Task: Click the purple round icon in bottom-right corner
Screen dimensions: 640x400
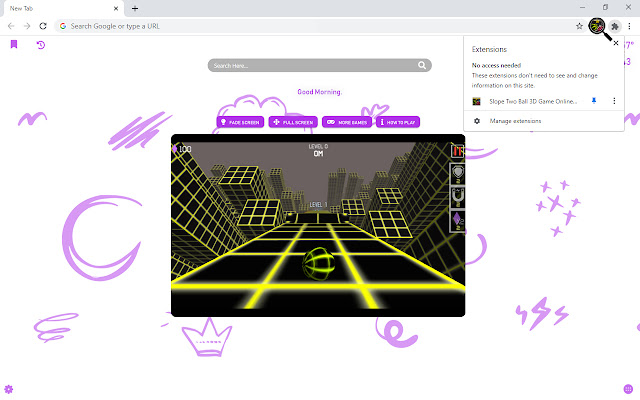Action: (x=628, y=388)
